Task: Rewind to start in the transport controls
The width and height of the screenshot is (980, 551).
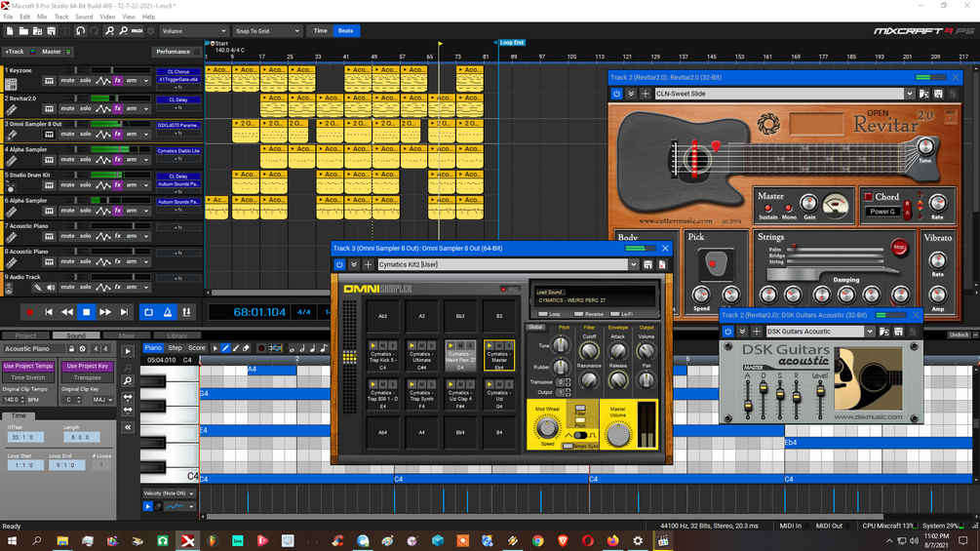Action: pos(49,312)
